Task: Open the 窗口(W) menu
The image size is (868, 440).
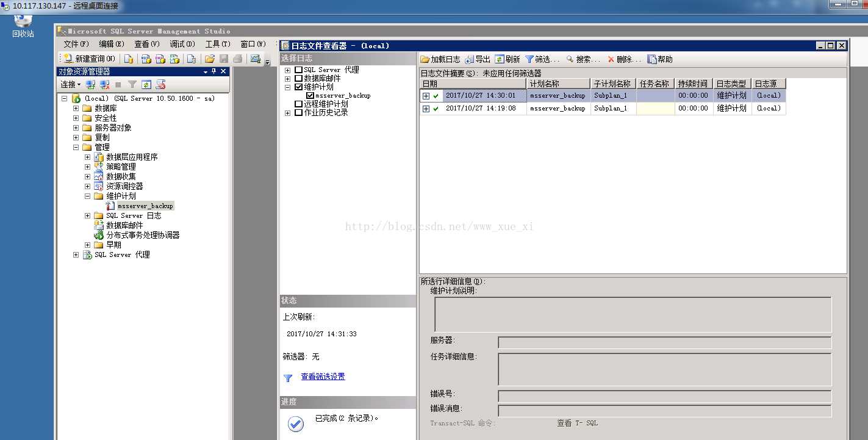Action: [x=253, y=44]
